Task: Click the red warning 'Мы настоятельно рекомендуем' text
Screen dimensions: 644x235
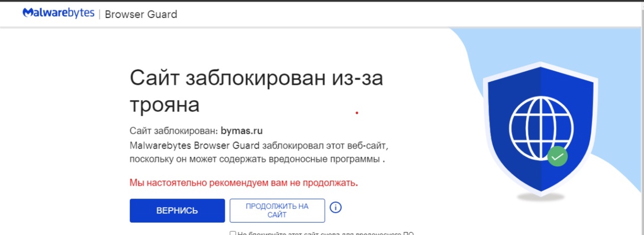Action: [244, 183]
